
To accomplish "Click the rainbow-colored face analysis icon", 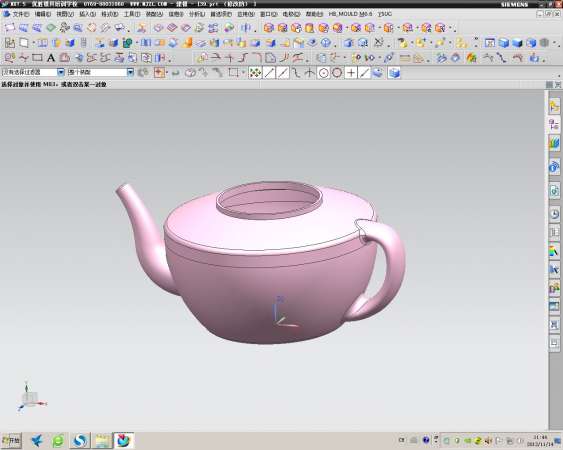I will point(471,57).
